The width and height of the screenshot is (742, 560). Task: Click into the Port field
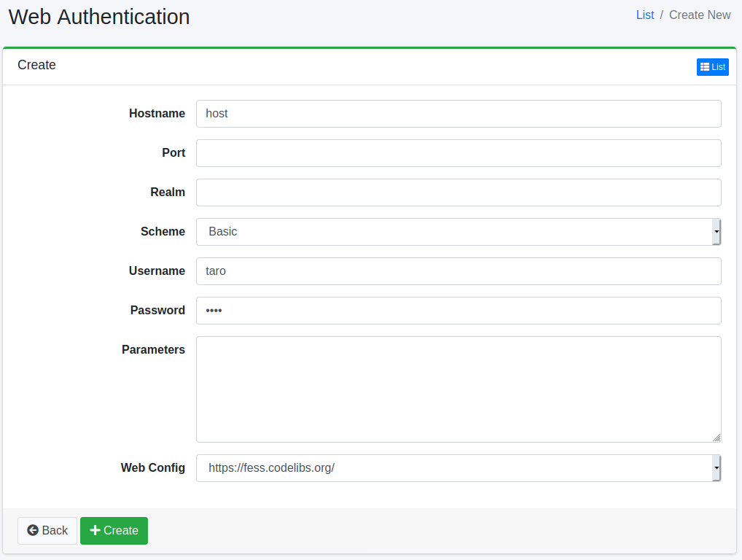458,153
